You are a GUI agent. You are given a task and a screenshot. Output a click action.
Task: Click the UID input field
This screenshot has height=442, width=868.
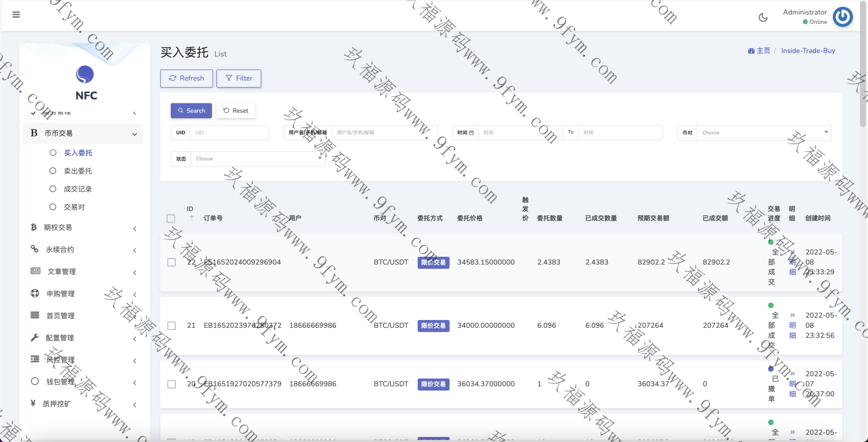pyautogui.click(x=229, y=133)
